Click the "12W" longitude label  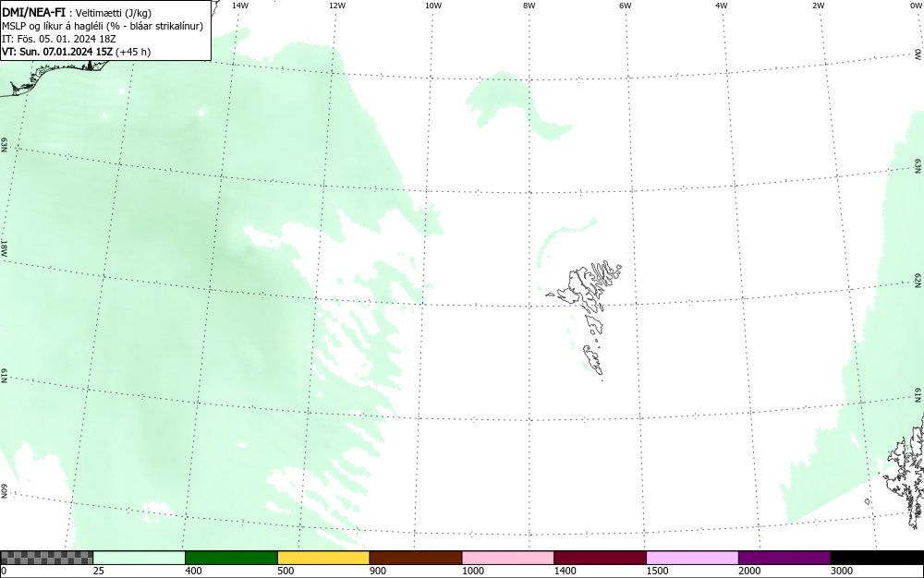click(x=337, y=6)
